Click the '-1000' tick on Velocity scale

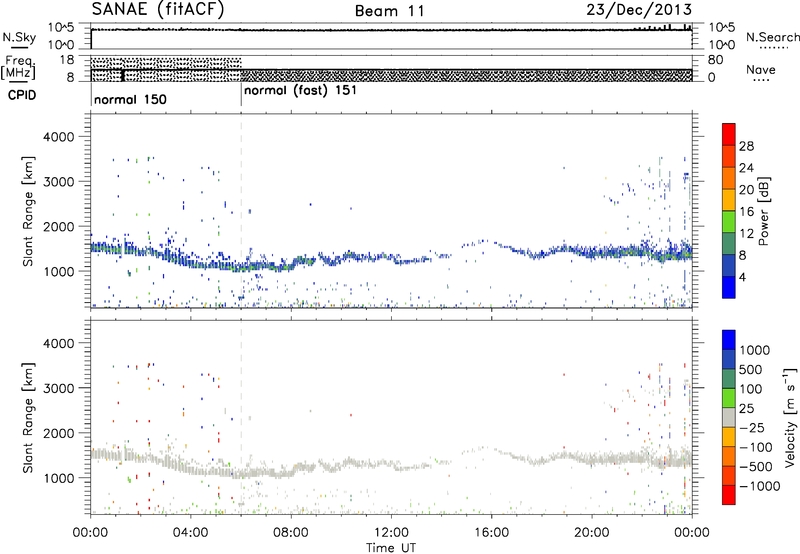759,486
